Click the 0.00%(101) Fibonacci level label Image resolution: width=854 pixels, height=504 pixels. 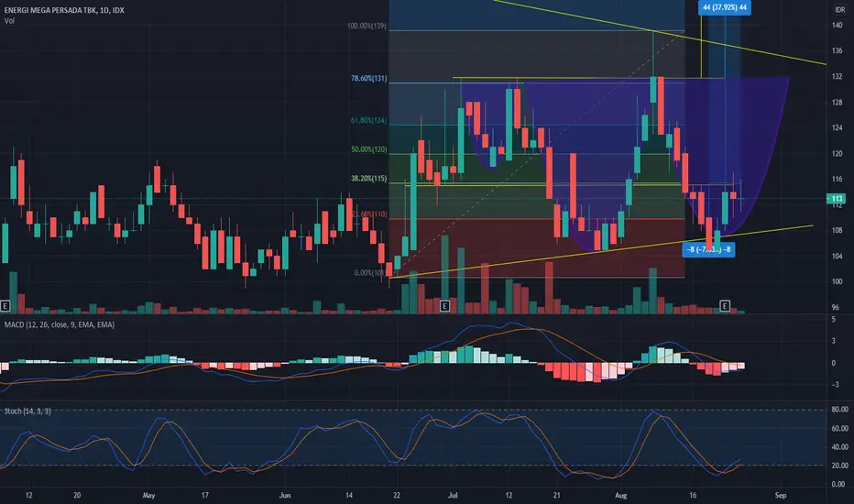click(x=370, y=273)
